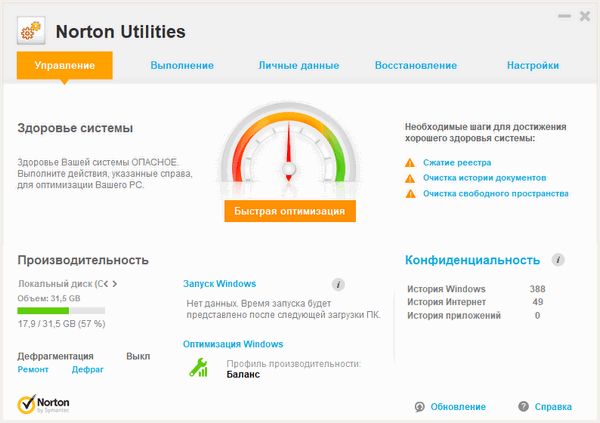This screenshot has height=423, width=600.
Task: Click the Быстрая оптимизация button
Action: coord(290,211)
